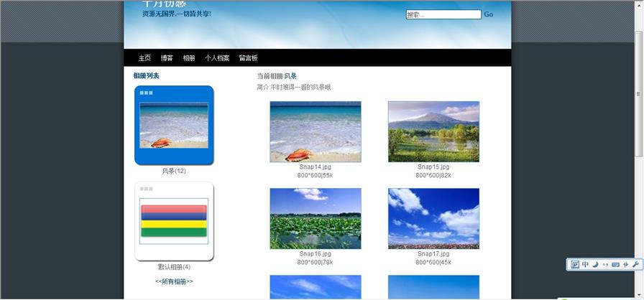Viewport: 644px width, 300px height.
Task: Click the 800*600|82k size text
Action: pos(433,175)
